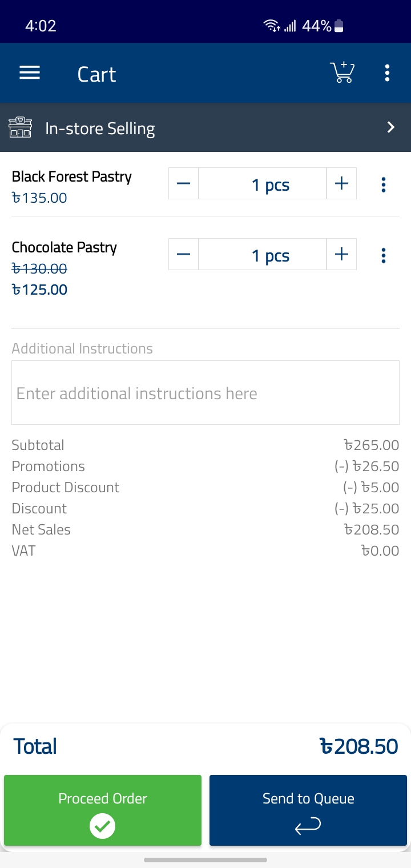The image size is (411, 868).
Task: Tap the Total amount ৳208.50
Action: pos(358,746)
